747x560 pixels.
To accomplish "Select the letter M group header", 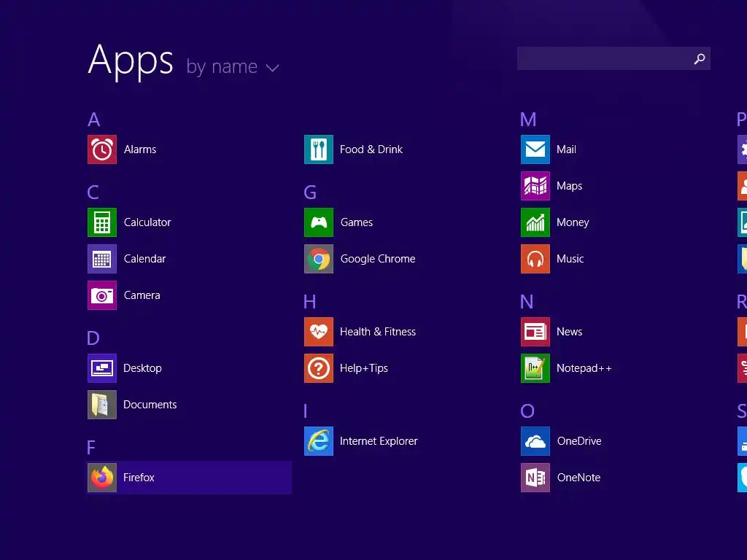I will [528, 120].
